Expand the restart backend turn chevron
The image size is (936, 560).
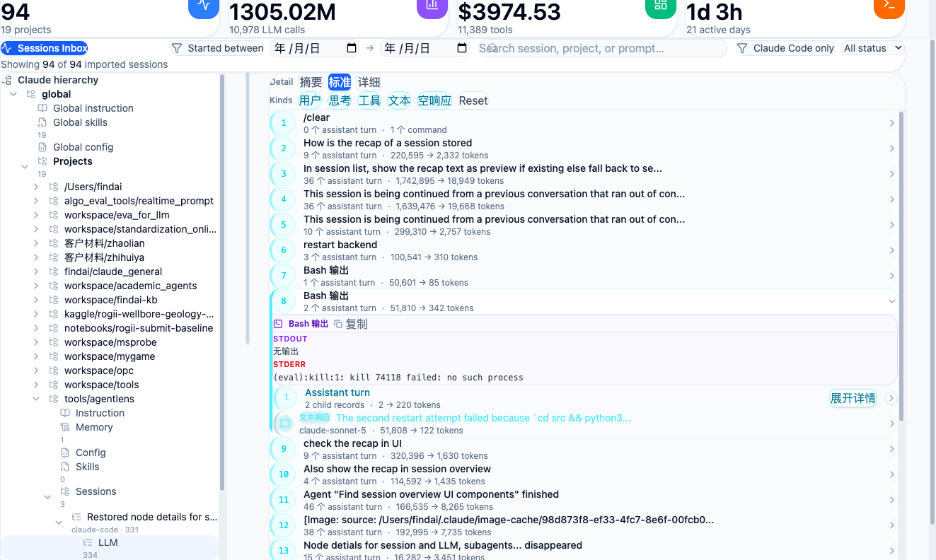point(892,250)
